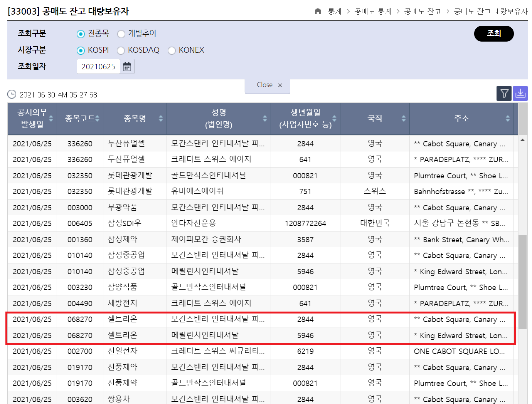
Task: Click the 통계 breadcrumb link
Action: [334, 12]
